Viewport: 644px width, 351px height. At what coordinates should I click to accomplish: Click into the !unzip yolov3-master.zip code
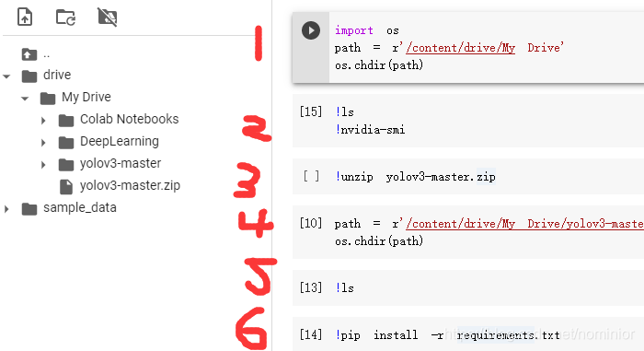[x=415, y=177]
